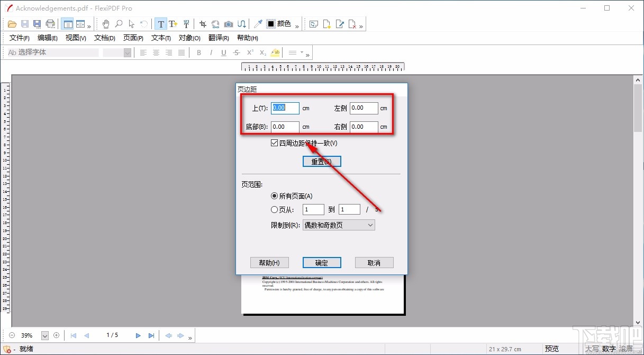Open the 翻译 menu

(x=217, y=38)
